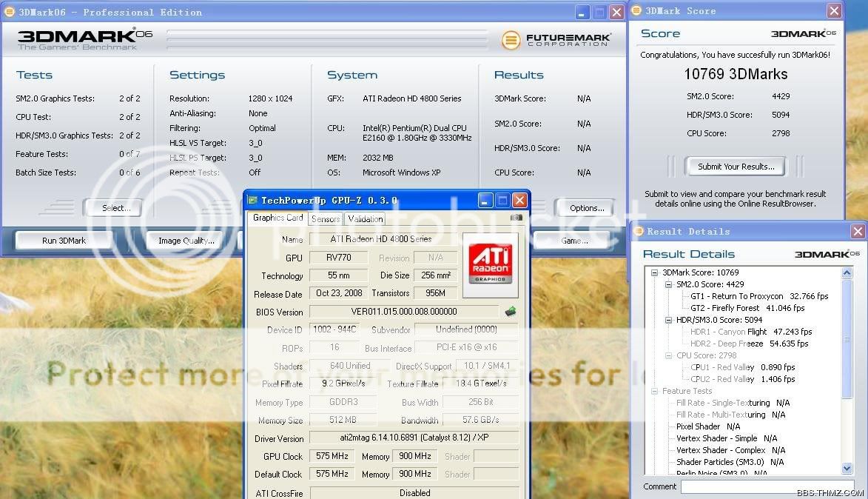
Task: Click the Memory Size 512 MB value
Action: point(343,420)
